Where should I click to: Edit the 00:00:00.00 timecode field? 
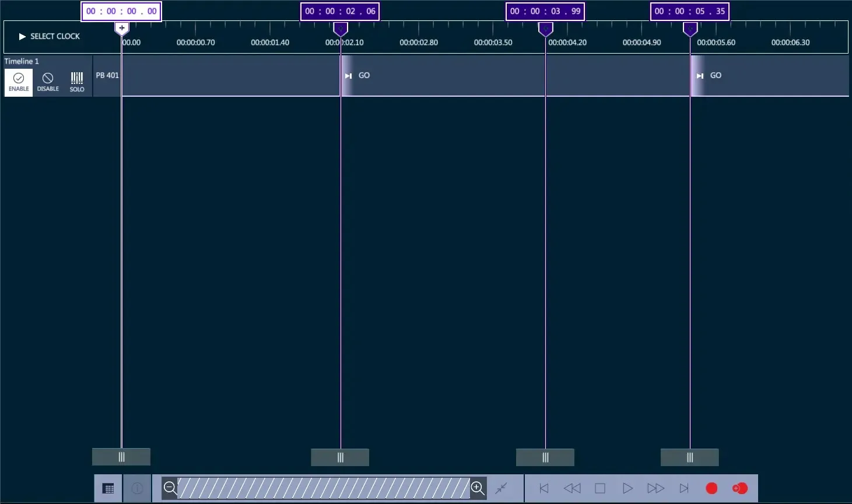click(121, 11)
